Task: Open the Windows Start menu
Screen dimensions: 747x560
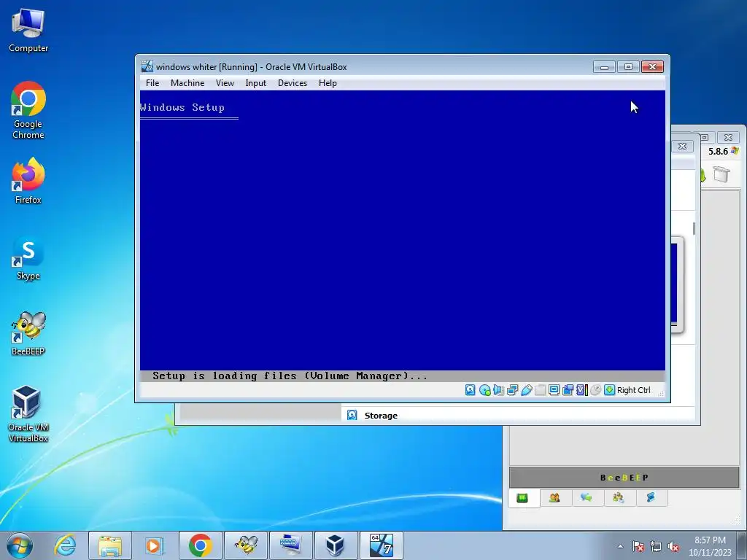Action: point(20,545)
